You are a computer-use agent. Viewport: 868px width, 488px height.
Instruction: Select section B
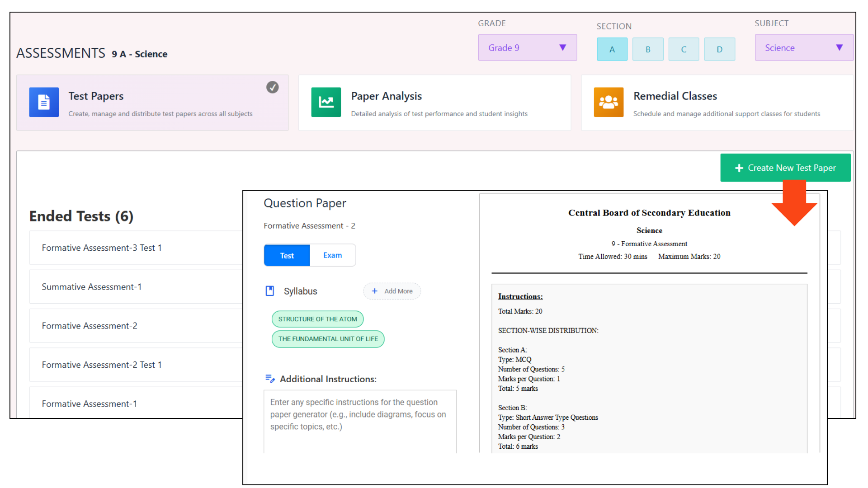tap(647, 49)
